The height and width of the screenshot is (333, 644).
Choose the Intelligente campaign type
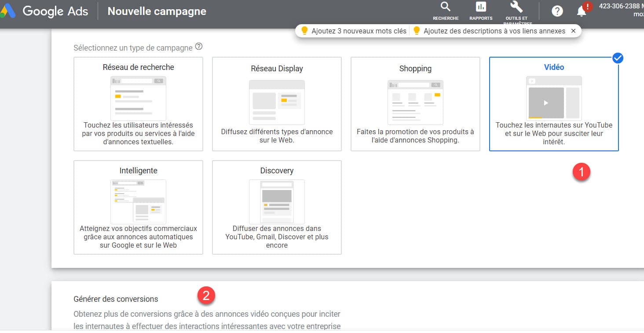[x=138, y=207]
